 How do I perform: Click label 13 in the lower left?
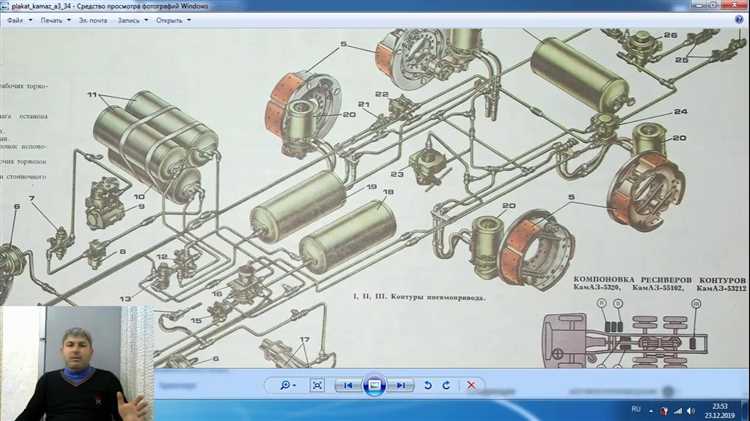click(x=125, y=299)
